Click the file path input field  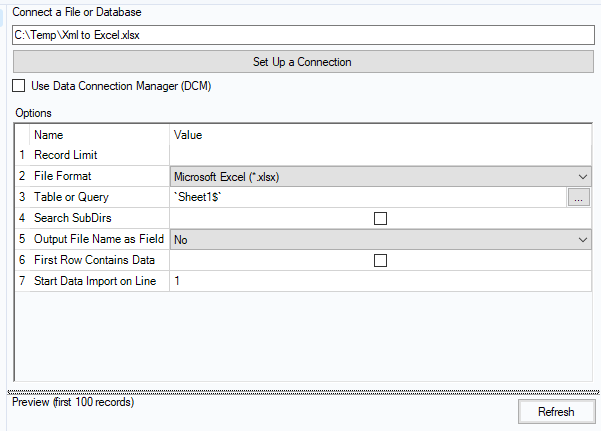[301, 34]
